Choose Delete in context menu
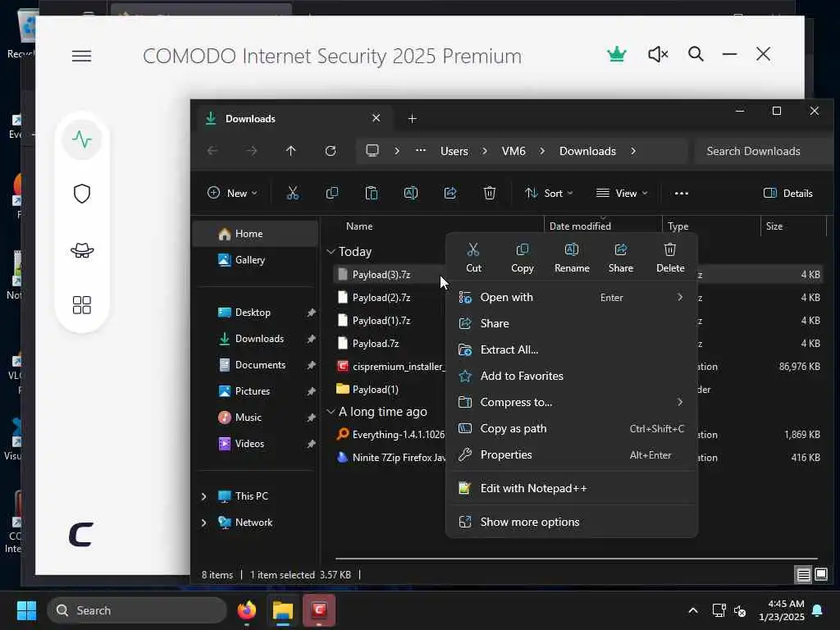The height and width of the screenshot is (630, 840). tap(670, 258)
